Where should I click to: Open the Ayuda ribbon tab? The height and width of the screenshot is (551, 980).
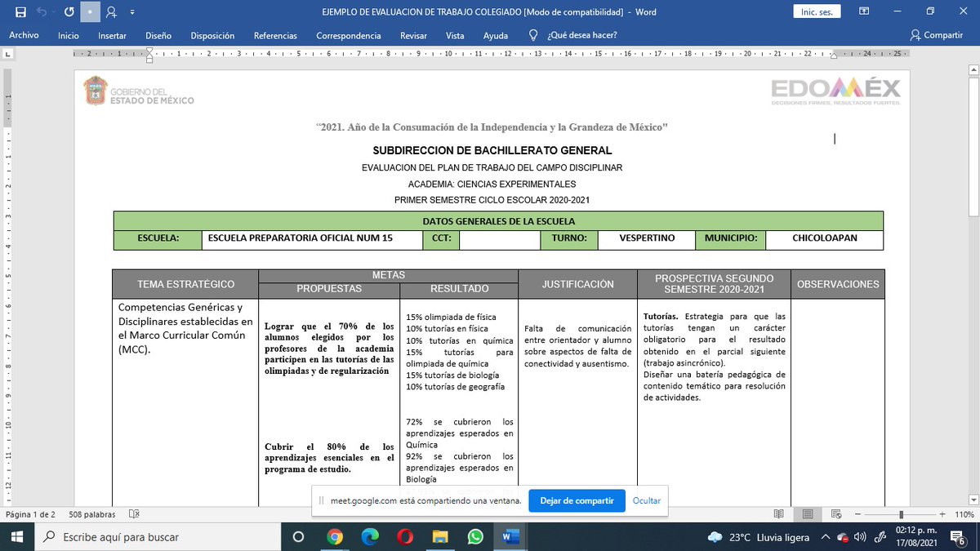tap(495, 35)
